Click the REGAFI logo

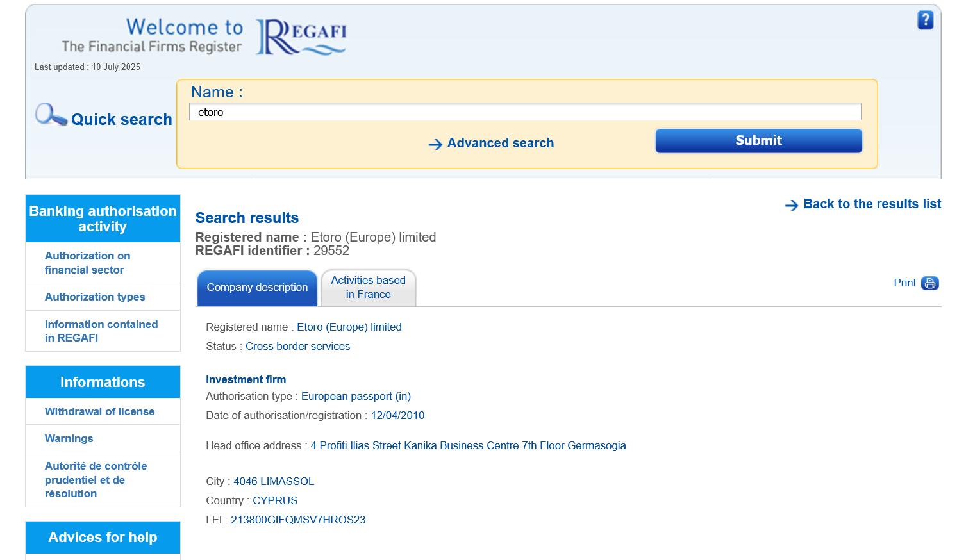pyautogui.click(x=301, y=37)
